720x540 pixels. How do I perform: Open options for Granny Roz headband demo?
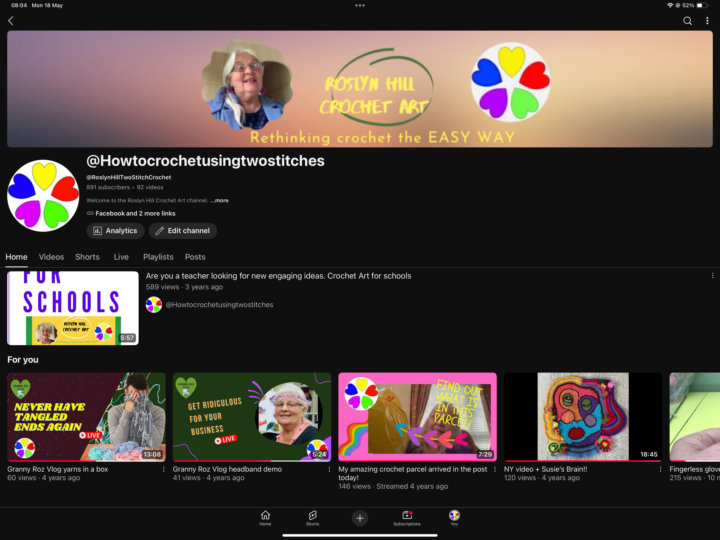coord(329,469)
